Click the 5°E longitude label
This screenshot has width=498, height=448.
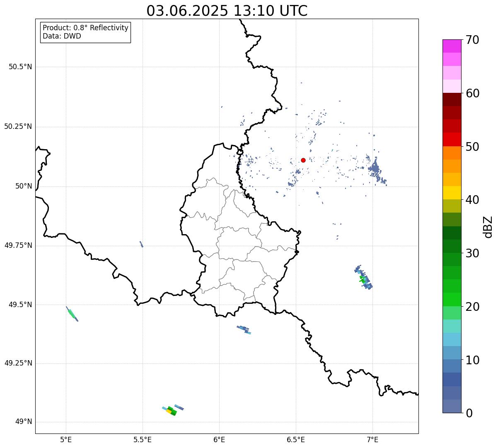point(66,439)
